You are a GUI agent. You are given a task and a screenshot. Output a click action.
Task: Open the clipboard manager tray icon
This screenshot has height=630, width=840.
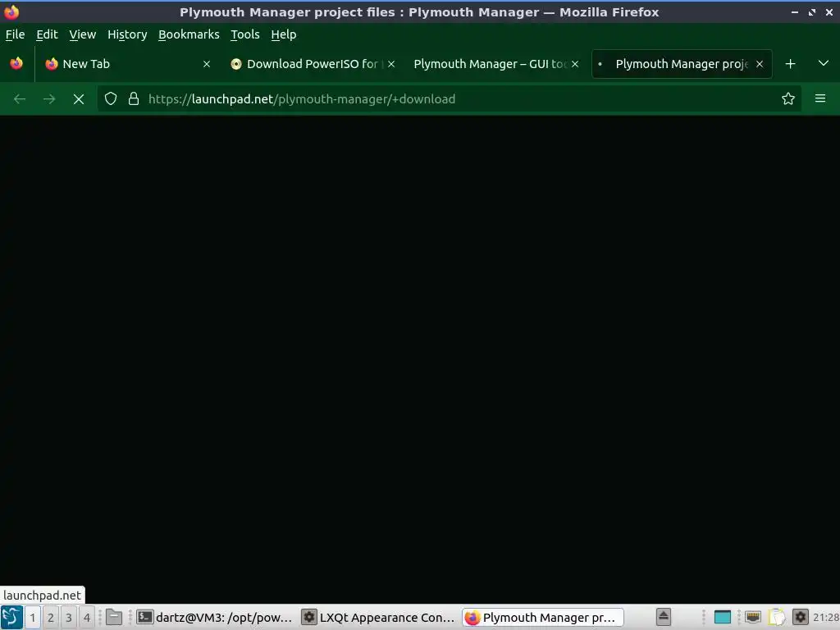(777, 618)
